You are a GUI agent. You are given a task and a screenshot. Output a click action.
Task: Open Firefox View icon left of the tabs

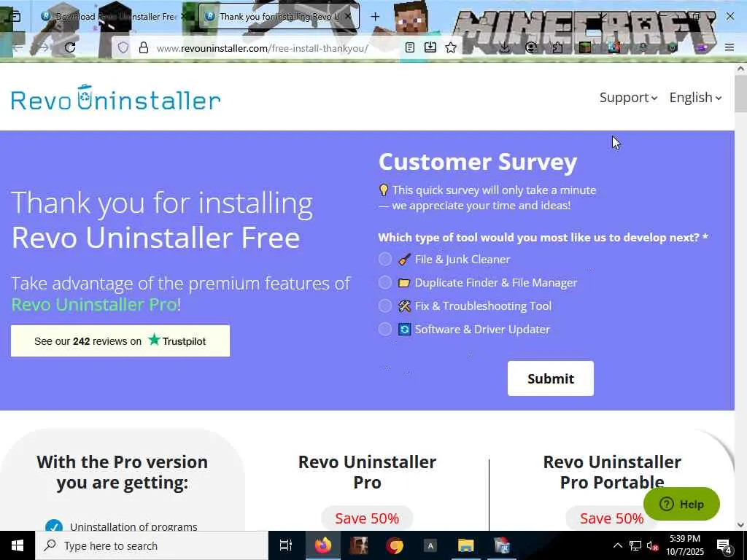pos(15,16)
